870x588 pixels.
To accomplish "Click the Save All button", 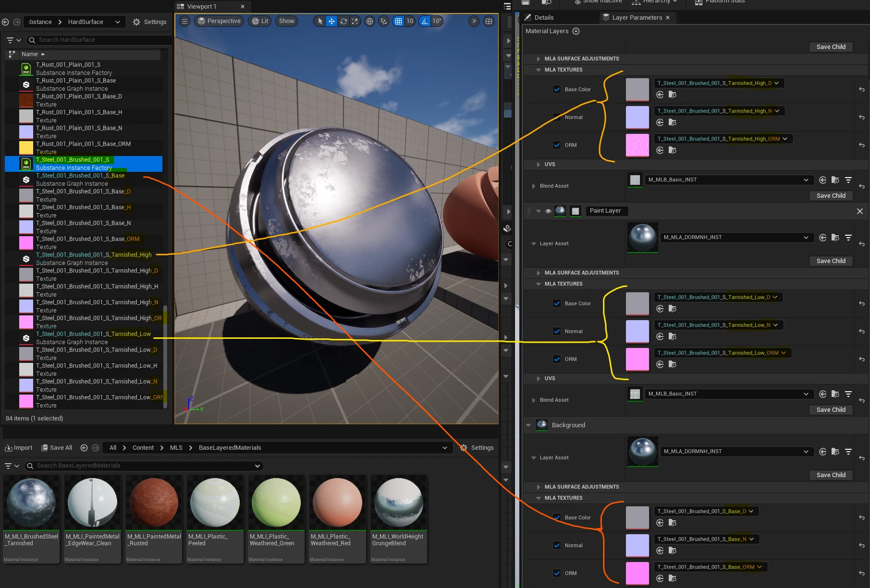I will pos(57,448).
